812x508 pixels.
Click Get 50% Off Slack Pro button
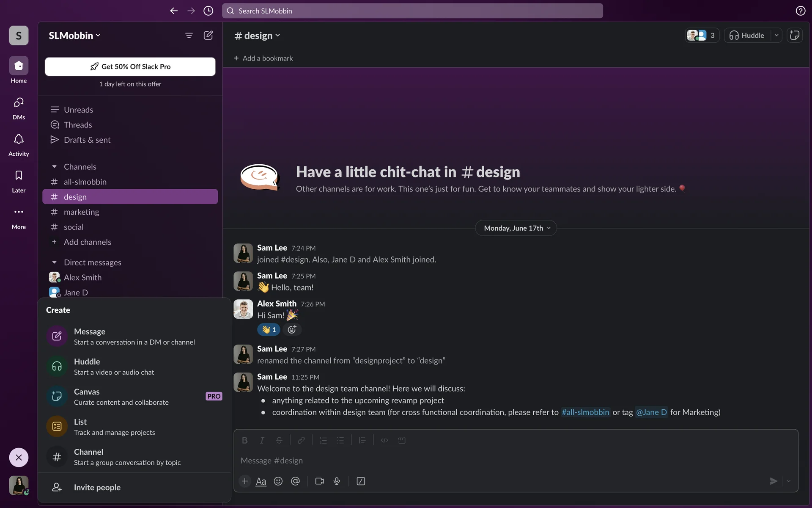[x=130, y=66]
